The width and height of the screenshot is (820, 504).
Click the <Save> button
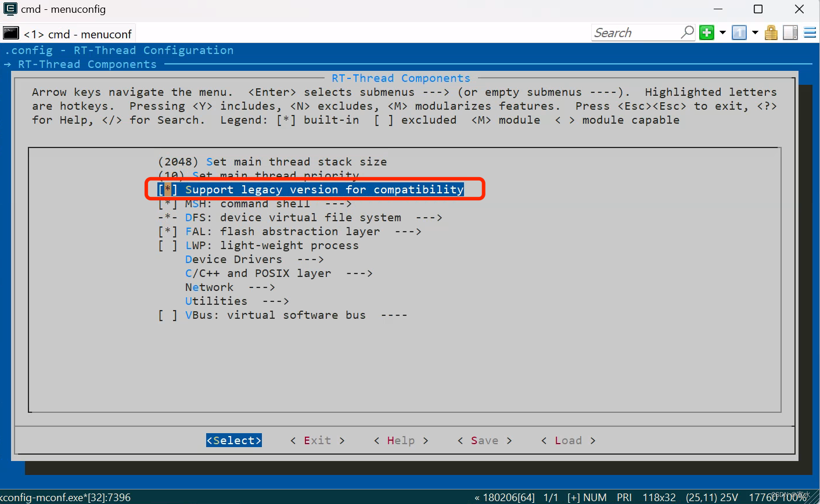pyautogui.click(x=484, y=440)
